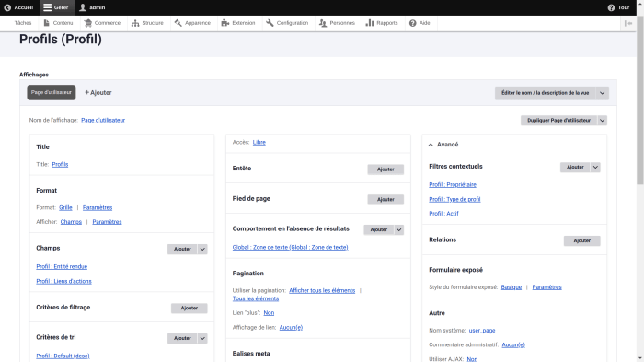Open the Extension puzzle menu

(x=238, y=23)
